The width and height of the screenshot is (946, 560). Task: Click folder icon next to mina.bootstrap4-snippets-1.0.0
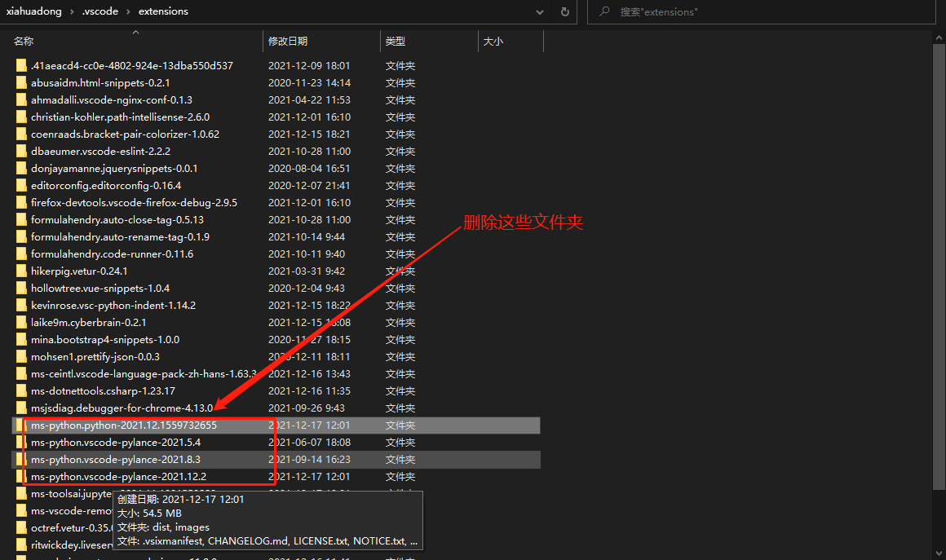coord(20,339)
